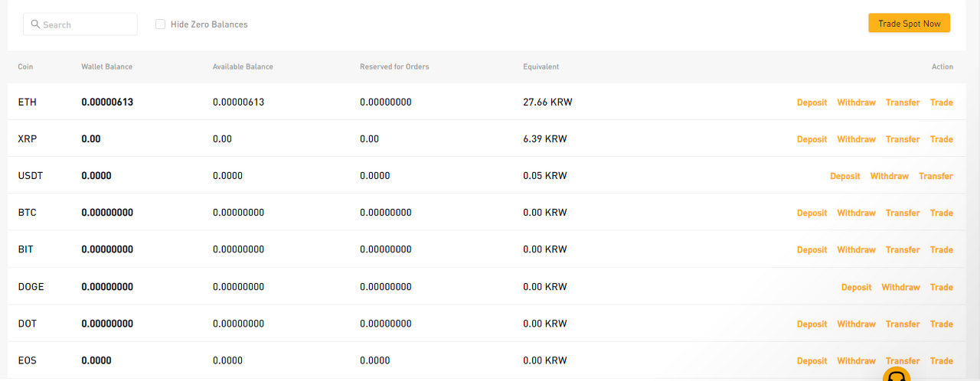This screenshot has width=980, height=381.
Task: Open Deposit for DOGE
Action: (856, 287)
